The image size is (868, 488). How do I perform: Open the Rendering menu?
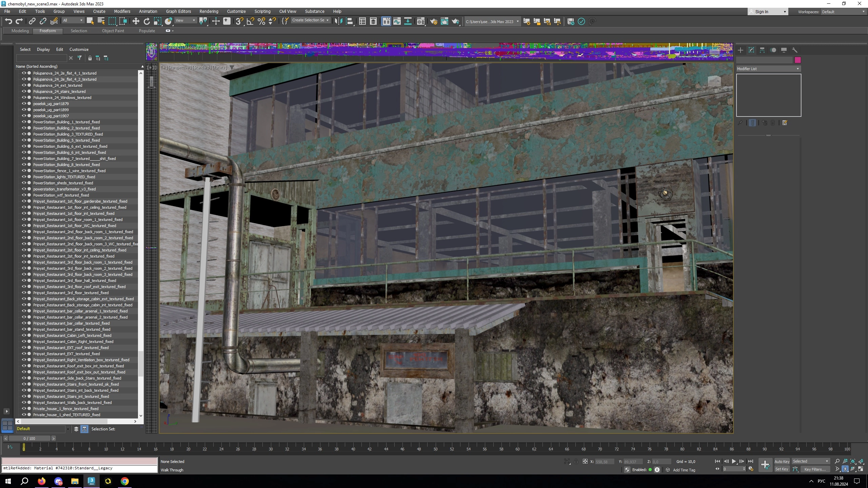pos(209,11)
